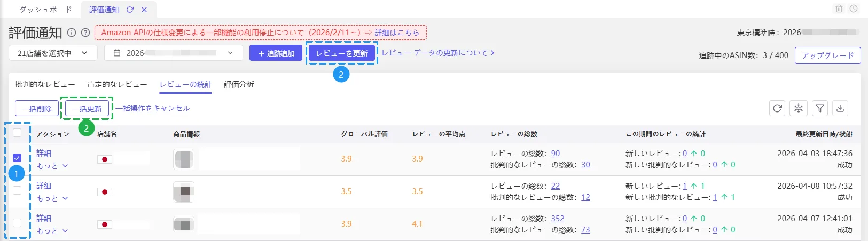Image resolution: width=868 pixels, height=241 pixels.
Task: Switch to the 批判的なレビュー tab
Action: coord(45,84)
